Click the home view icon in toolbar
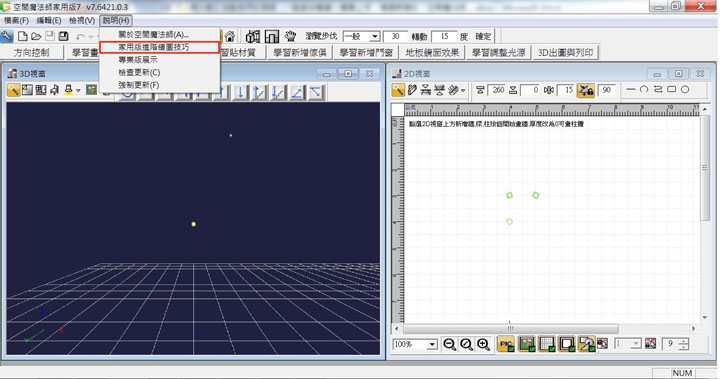This screenshot has height=379, width=720. (x=230, y=36)
